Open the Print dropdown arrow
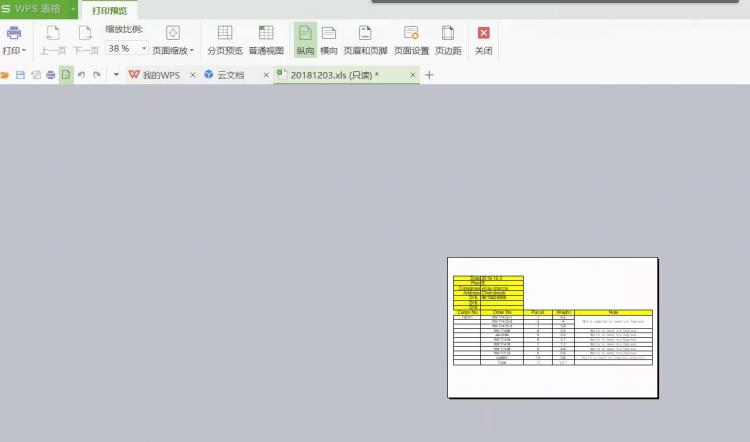Viewport: 750px width, 442px height. click(24, 50)
